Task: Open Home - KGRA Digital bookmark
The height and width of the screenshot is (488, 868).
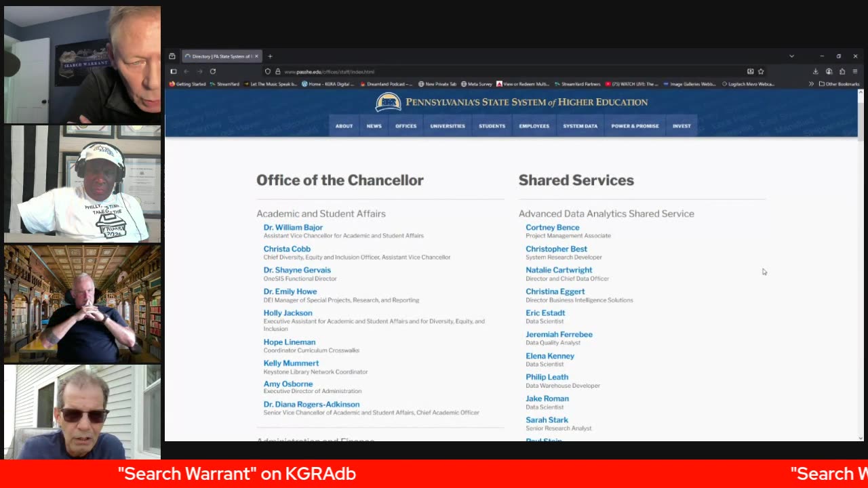Action: point(328,84)
